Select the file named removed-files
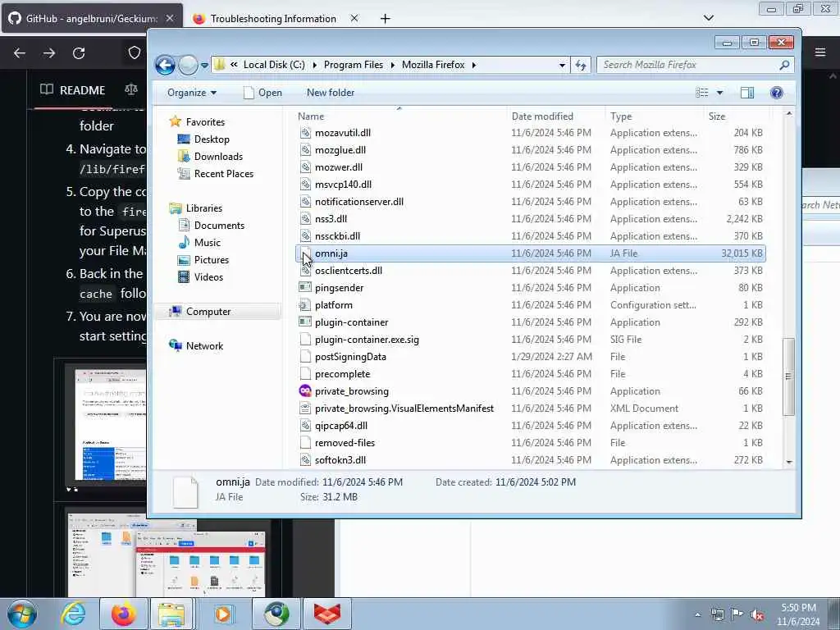 (345, 443)
